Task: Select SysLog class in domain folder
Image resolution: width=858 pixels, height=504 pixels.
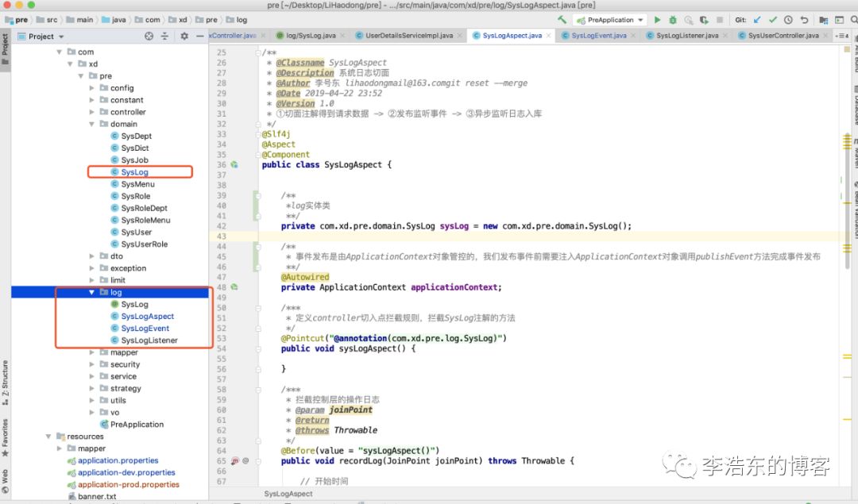Action: (134, 172)
